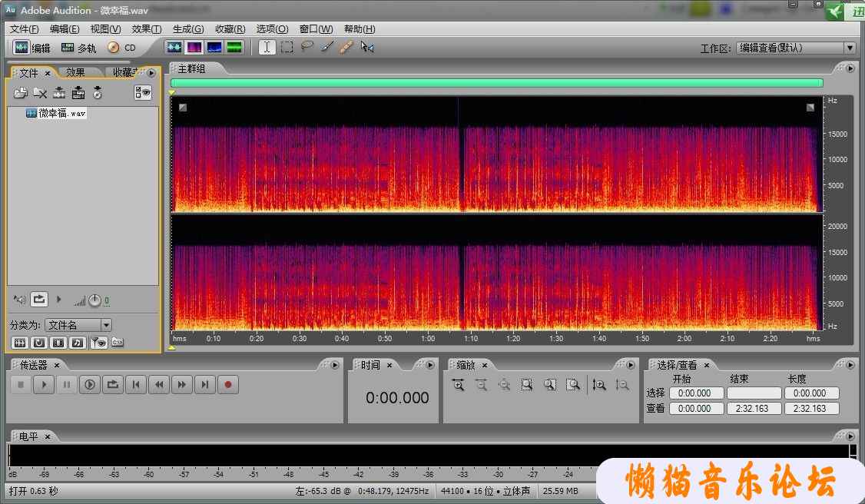Close the 文件 panel tab

[48, 73]
